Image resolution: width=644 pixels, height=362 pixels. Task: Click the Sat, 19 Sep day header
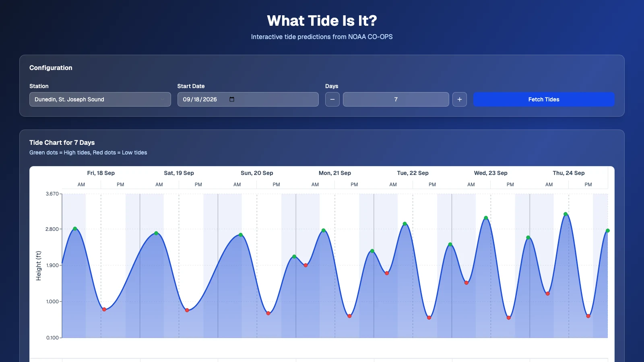[x=179, y=173]
